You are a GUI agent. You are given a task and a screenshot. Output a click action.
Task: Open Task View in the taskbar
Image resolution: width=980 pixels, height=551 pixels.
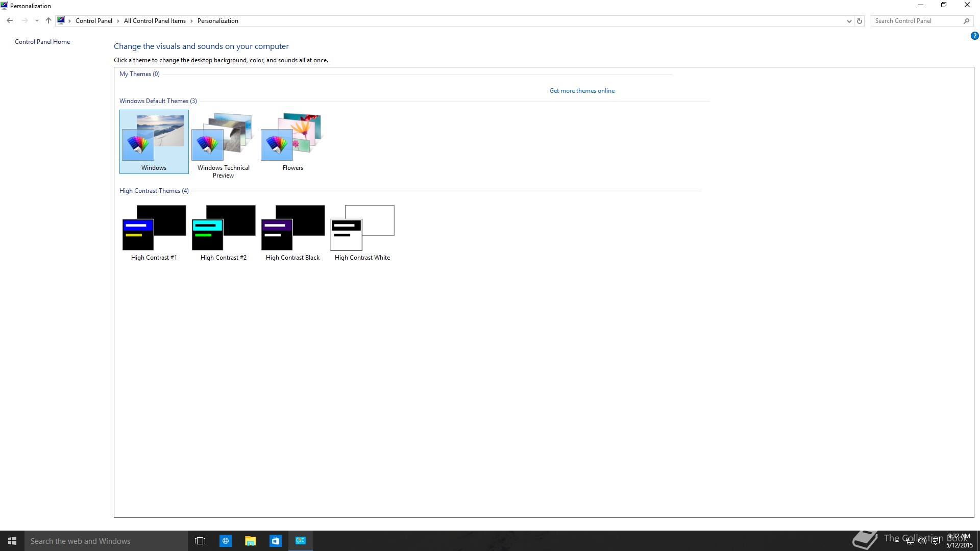200,541
